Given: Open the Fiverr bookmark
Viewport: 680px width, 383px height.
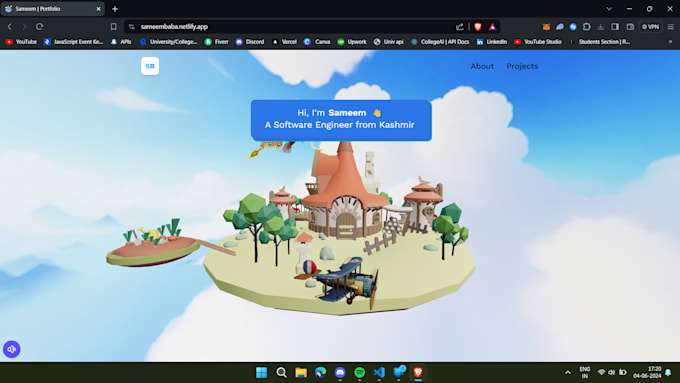Looking at the screenshot, I should pos(217,42).
